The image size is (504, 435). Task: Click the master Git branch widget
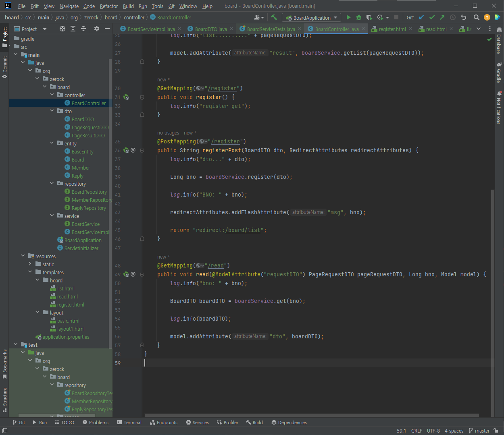click(x=479, y=431)
